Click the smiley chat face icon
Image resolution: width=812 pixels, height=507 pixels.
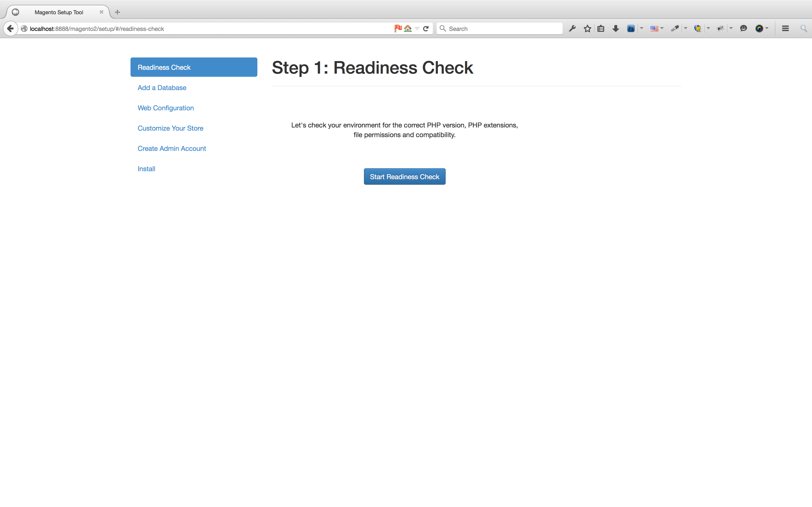pos(743,28)
